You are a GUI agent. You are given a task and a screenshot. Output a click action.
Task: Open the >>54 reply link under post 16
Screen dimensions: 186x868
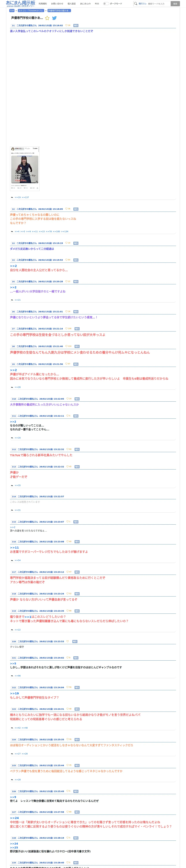tap(18, 560)
